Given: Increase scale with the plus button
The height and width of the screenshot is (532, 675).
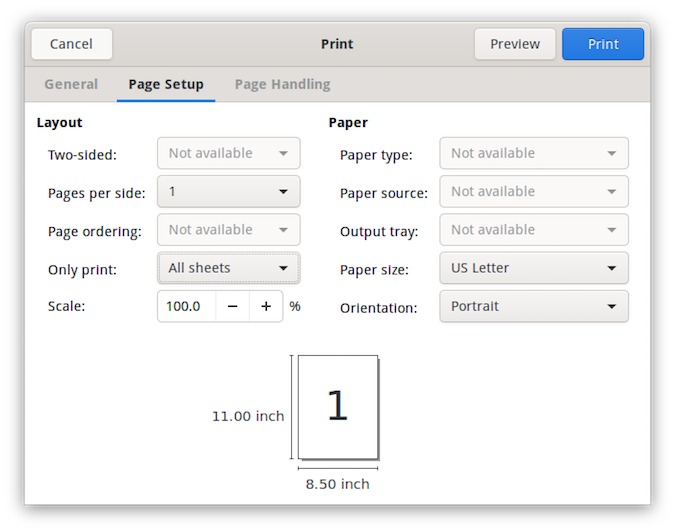Looking at the screenshot, I should (x=266, y=306).
